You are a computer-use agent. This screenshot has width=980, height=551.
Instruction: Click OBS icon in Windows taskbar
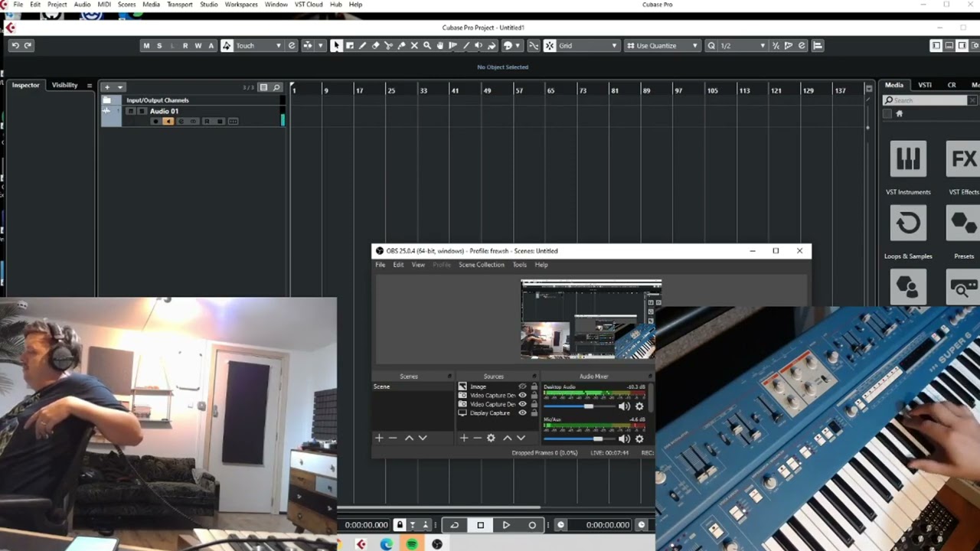point(437,544)
